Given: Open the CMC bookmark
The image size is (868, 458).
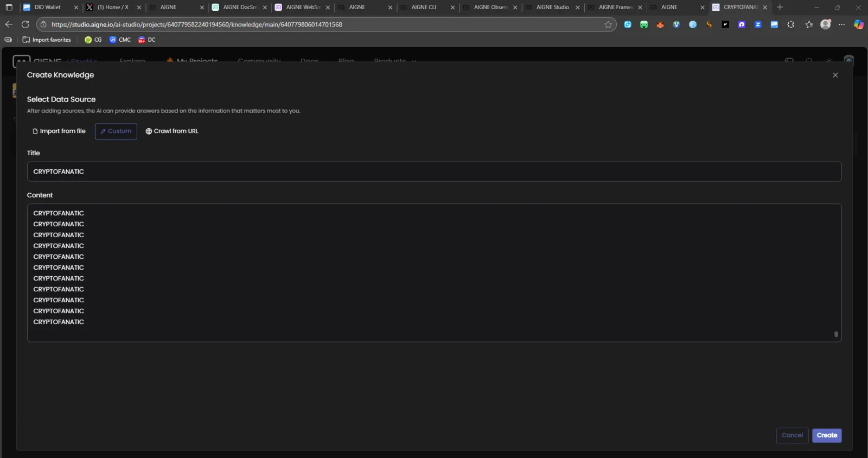Looking at the screenshot, I should 120,40.
